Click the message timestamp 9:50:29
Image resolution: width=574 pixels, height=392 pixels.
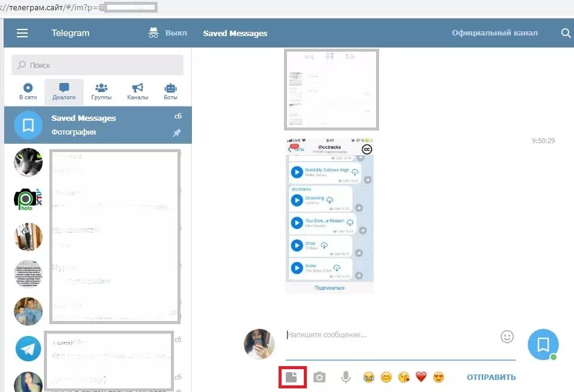point(543,141)
